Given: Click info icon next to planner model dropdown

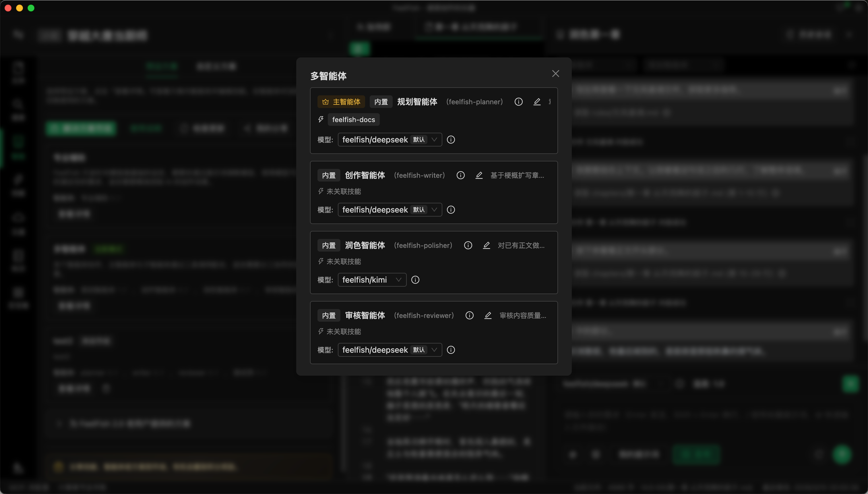Looking at the screenshot, I should (451, 140).
